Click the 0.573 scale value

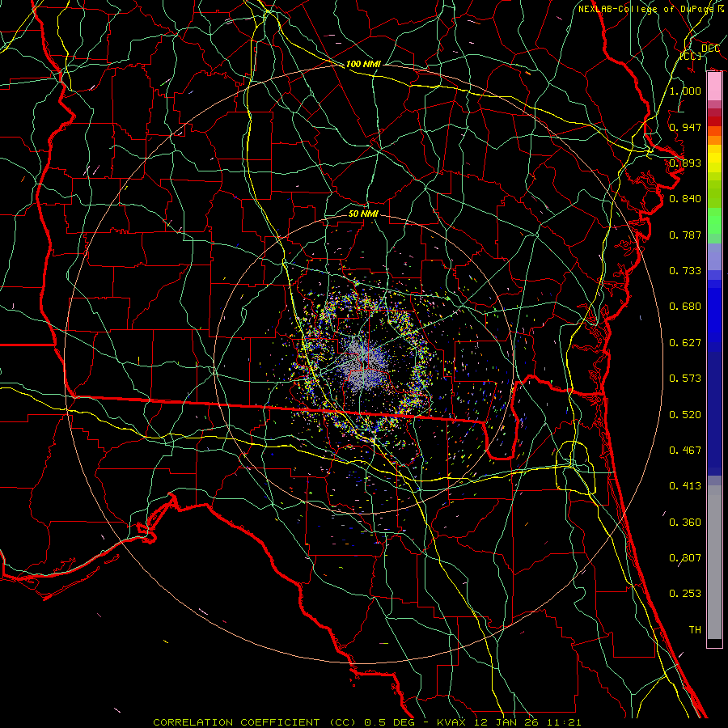tap(685, 379)
